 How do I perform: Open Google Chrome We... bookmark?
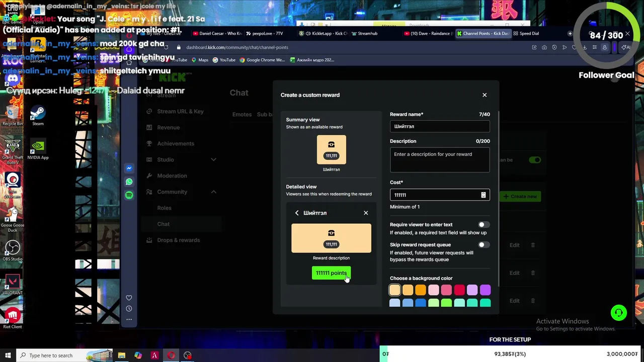pos(262,60)
